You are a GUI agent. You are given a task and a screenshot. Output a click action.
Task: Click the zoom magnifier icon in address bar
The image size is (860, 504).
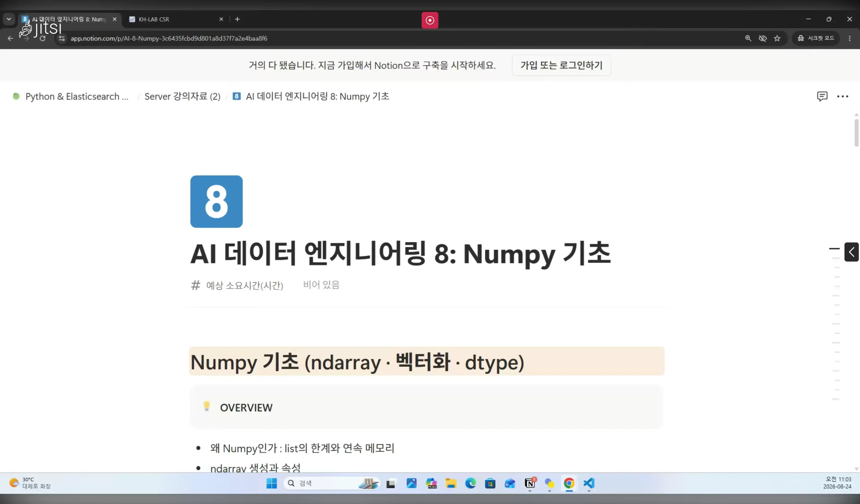[748, 38]
